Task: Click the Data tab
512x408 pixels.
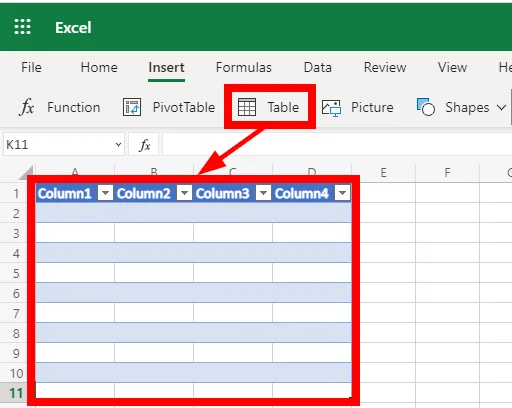Action: coord(317,68)
